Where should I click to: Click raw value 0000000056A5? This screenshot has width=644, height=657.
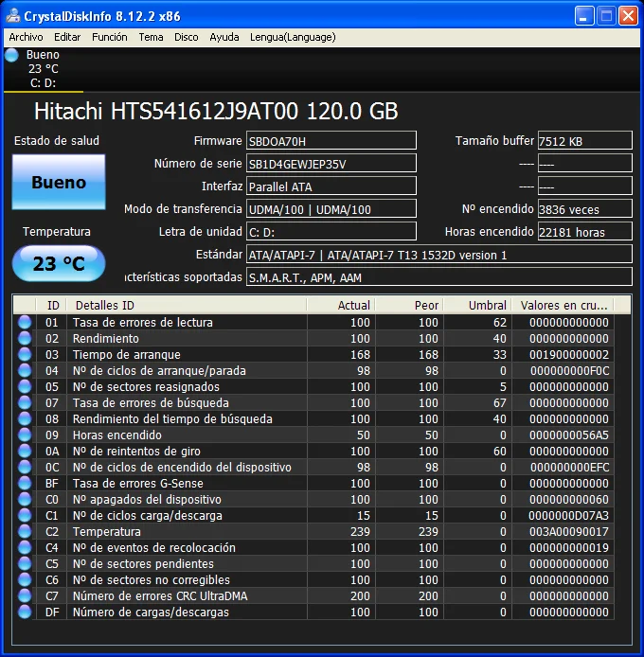(x=569, y=435)
